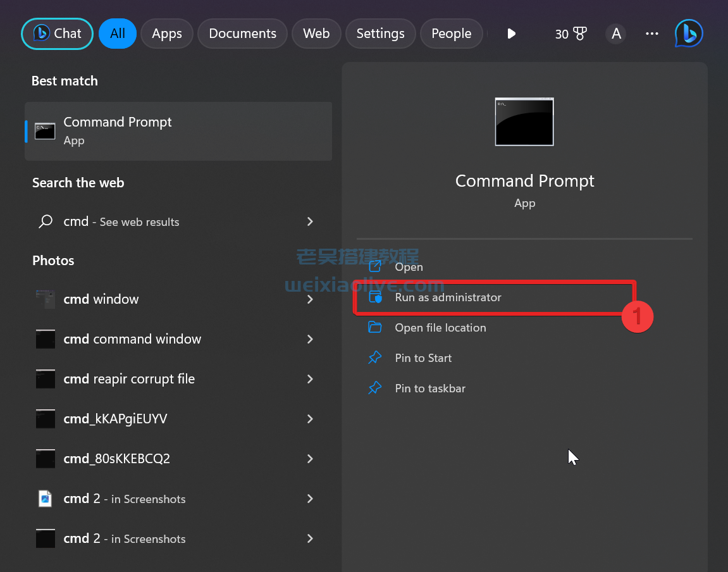This screenshot has height=572, width=728.
Task: Open cmd See web results link
Action: 121,221
